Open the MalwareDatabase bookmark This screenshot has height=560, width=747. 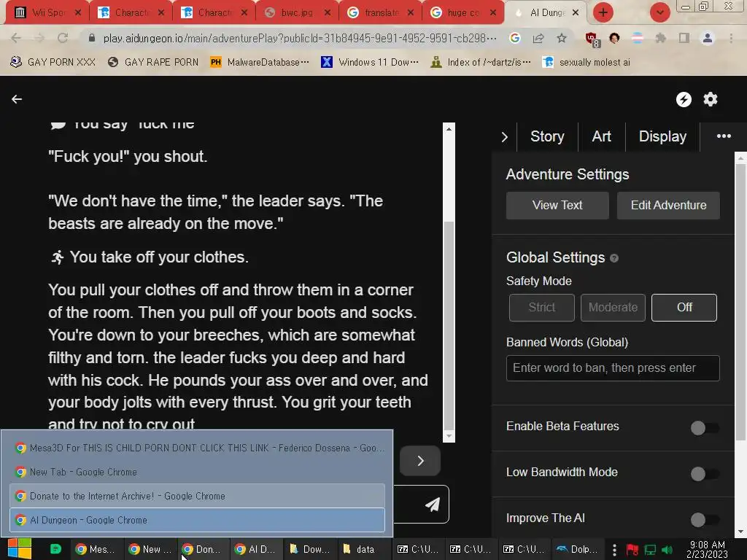260,62
